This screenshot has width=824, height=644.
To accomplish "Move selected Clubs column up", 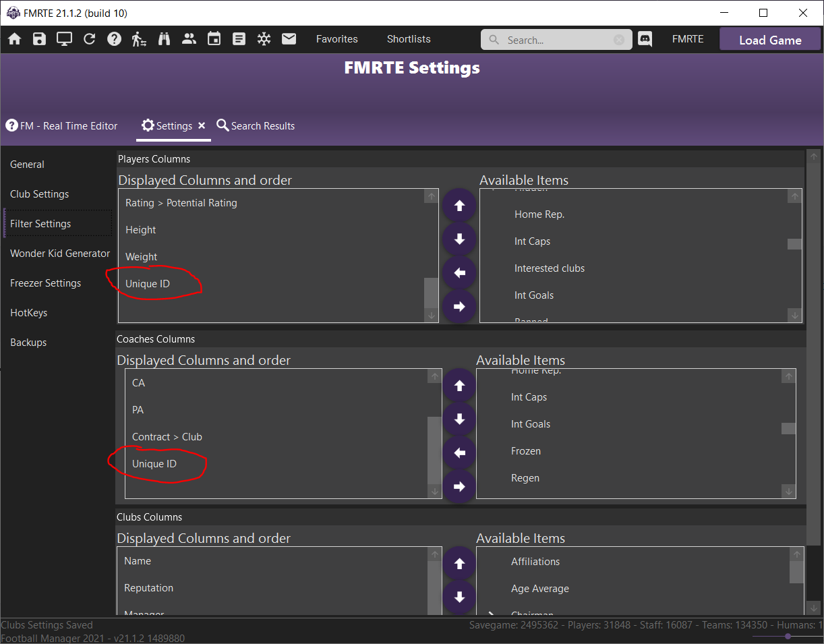I will pos(459,563).
